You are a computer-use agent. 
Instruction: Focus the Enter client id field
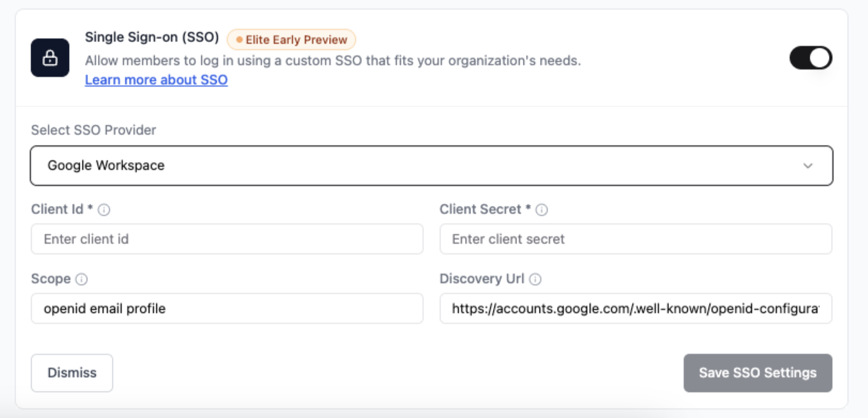coord(226,239)
